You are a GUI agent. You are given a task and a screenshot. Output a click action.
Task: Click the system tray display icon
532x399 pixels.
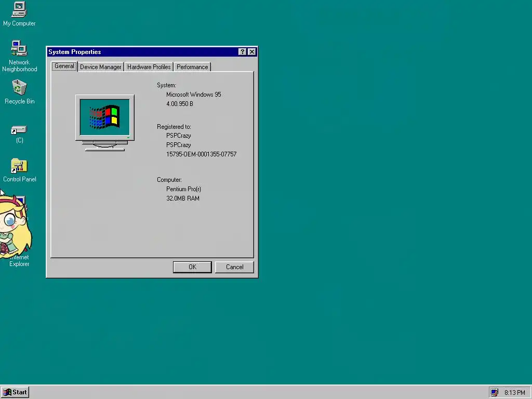(x=495, y=393)
